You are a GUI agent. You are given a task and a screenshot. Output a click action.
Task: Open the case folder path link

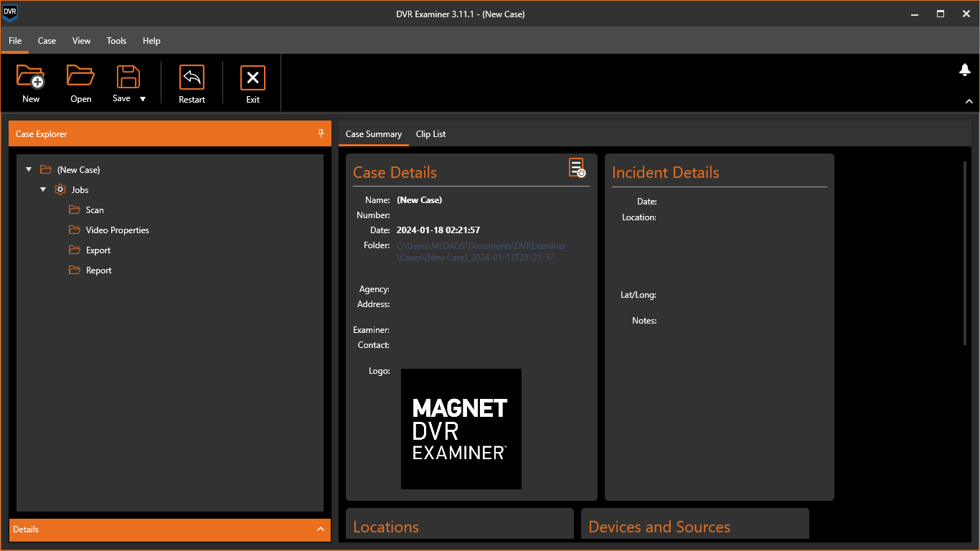coord(481,252)
